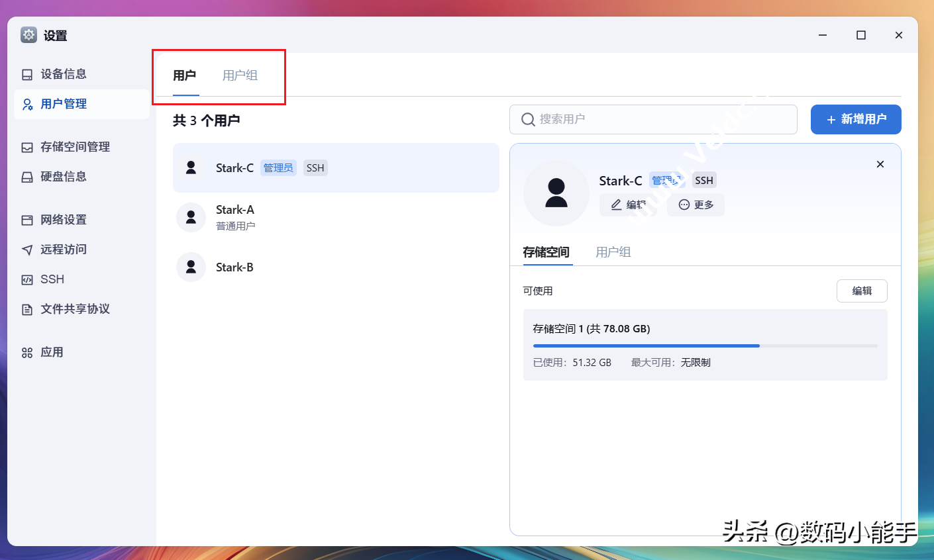Open File Sharing Protocol (文件共享协议)
The height and width of the screenshot is (560, 934).
75,309
